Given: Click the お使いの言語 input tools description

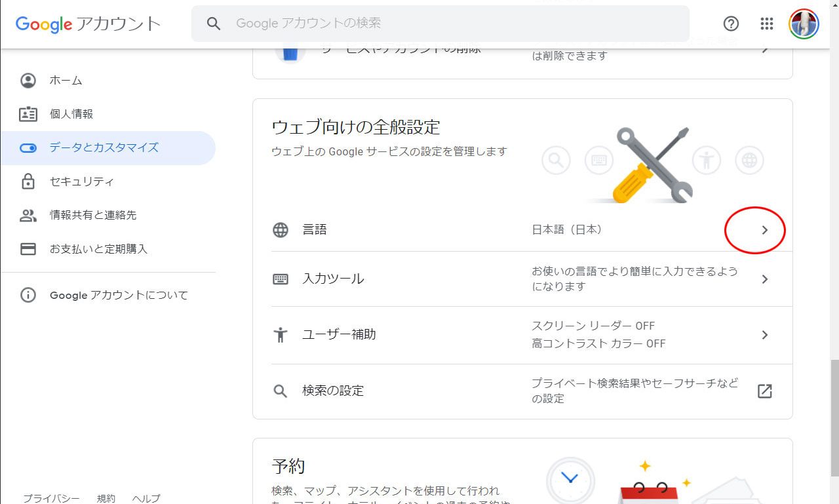Looking at the screenshot, I should point(634,279).
